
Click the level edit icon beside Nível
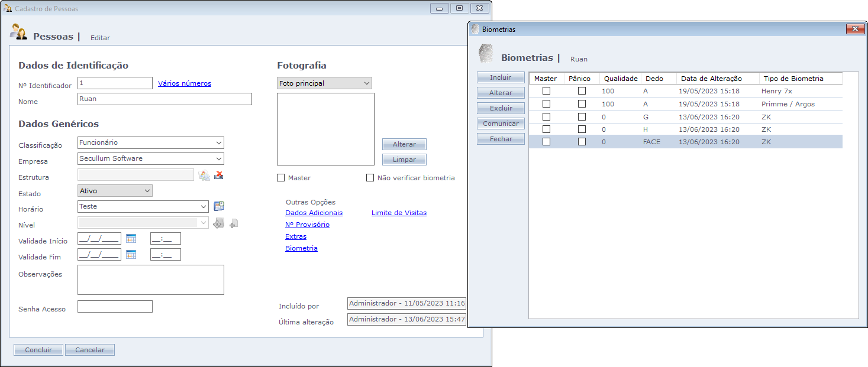[218, 223]
